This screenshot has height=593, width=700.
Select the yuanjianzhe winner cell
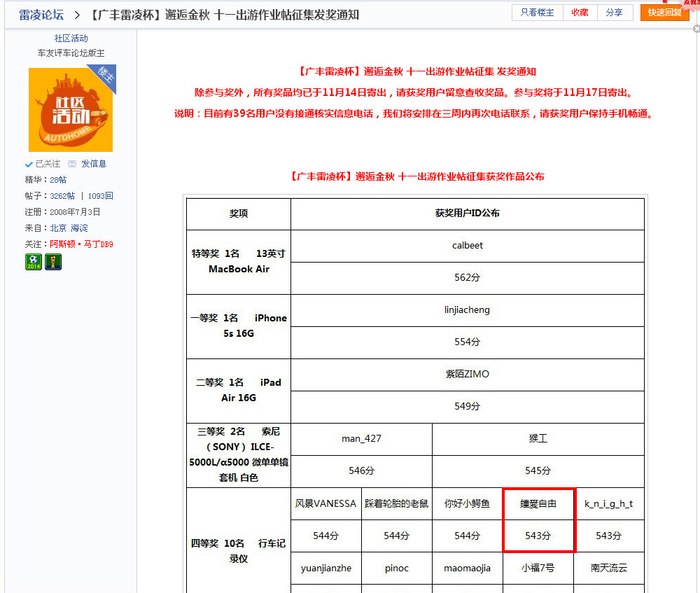326,568
